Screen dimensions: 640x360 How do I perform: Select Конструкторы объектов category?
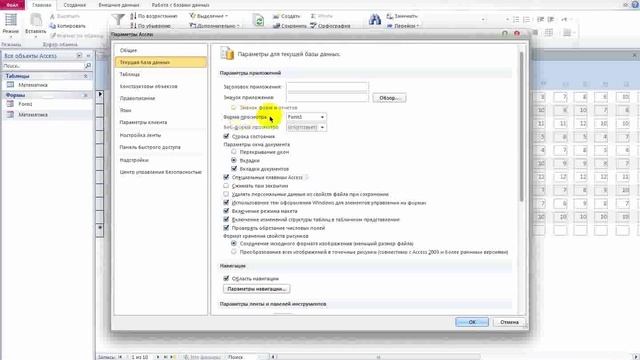coord(161,86)
